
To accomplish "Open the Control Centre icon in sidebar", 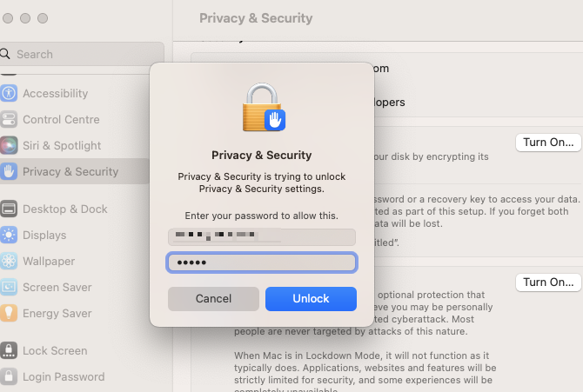I will click(9, 119).
